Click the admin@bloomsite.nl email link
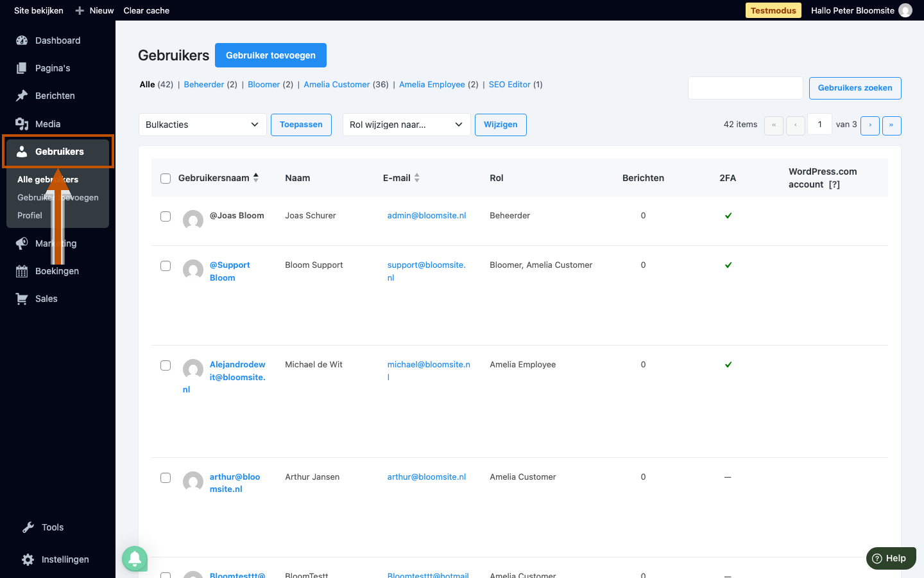 [427, 216]
